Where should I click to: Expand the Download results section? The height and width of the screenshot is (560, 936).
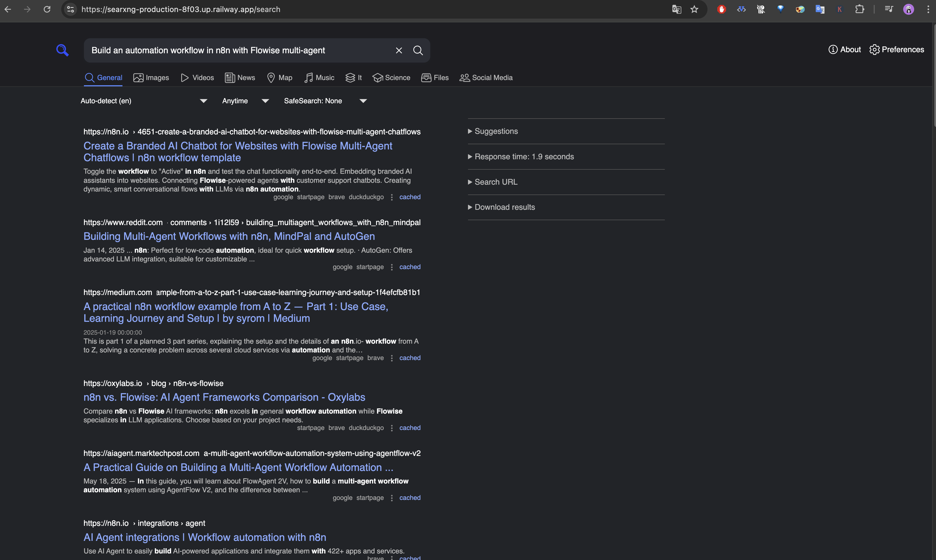tap(501, 207)
